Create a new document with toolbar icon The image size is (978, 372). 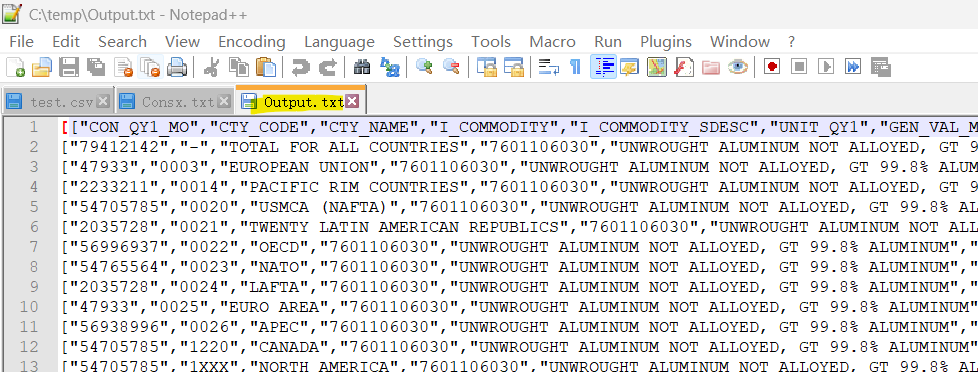pyautogui.click(x=15, y=67)
